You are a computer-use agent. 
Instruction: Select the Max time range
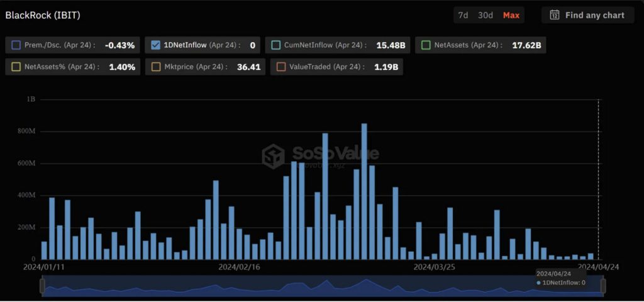[x=511, y=15]
